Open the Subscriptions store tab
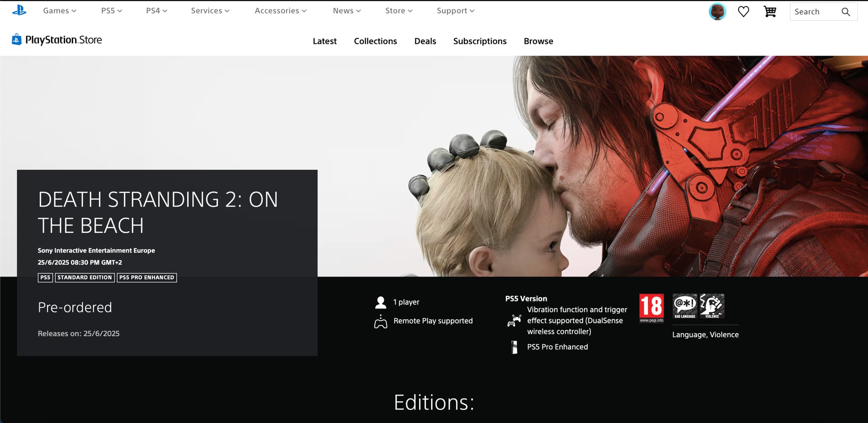 tap(480, 41)
